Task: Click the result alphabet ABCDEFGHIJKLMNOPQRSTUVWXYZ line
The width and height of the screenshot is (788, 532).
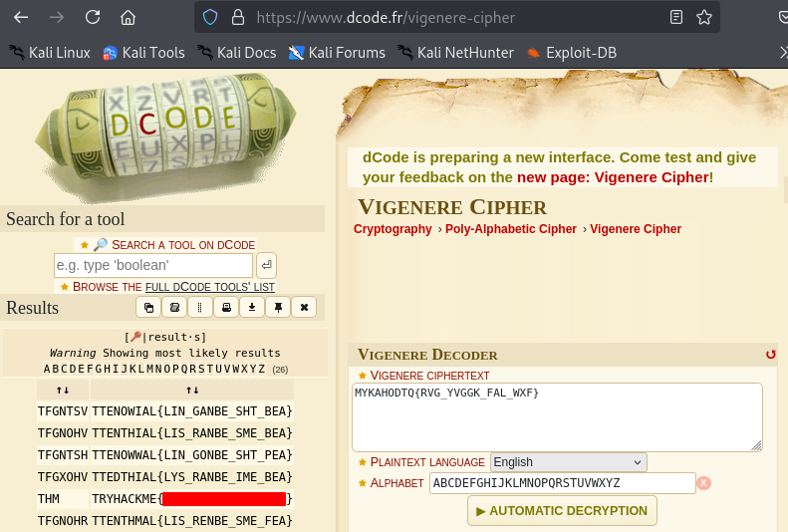Action: pos(154,370)
